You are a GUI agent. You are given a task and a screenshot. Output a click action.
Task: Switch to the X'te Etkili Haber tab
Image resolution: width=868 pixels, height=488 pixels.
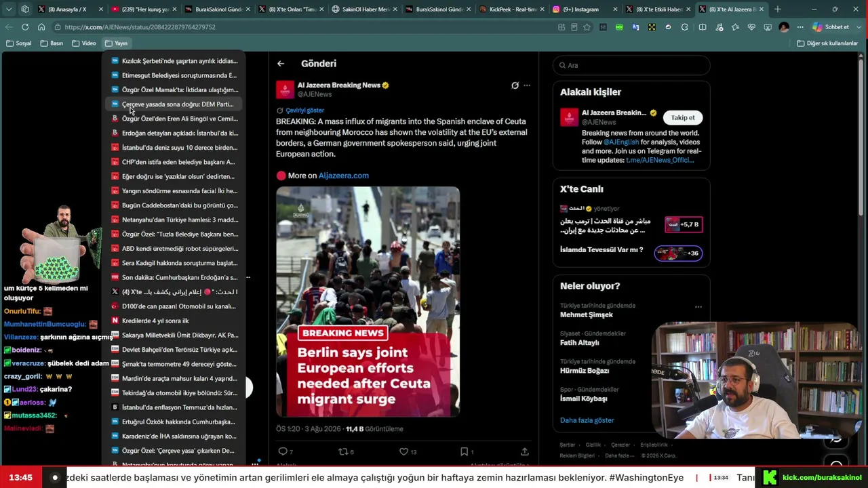[x=659, y=9]
